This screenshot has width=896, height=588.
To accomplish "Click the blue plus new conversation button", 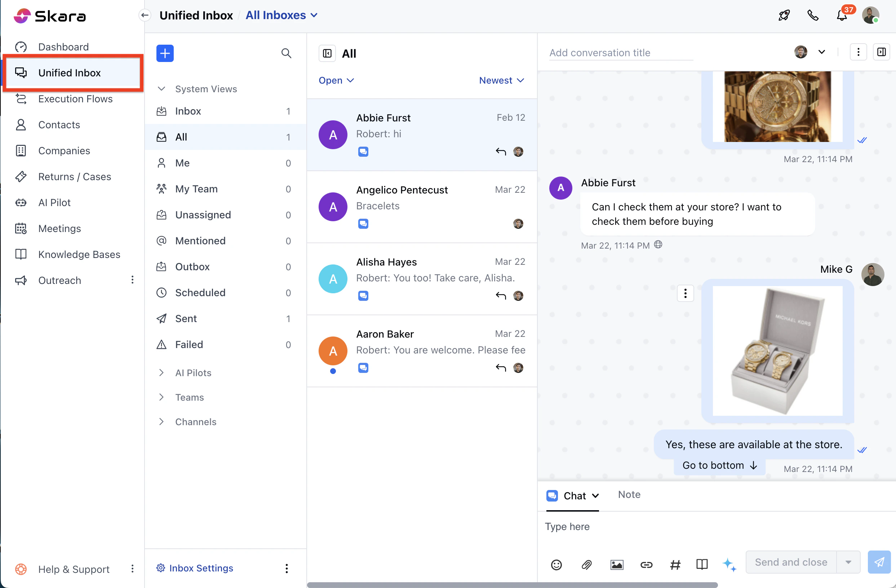I will tap(165, 53).
